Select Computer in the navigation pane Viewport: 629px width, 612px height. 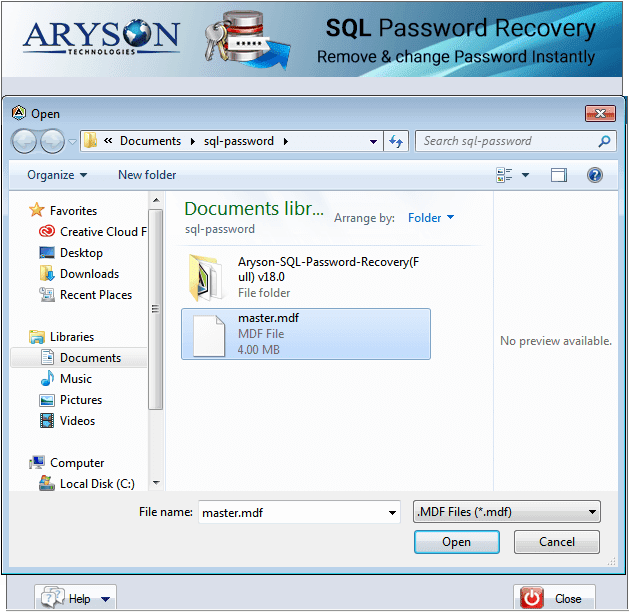click(77, 463)
